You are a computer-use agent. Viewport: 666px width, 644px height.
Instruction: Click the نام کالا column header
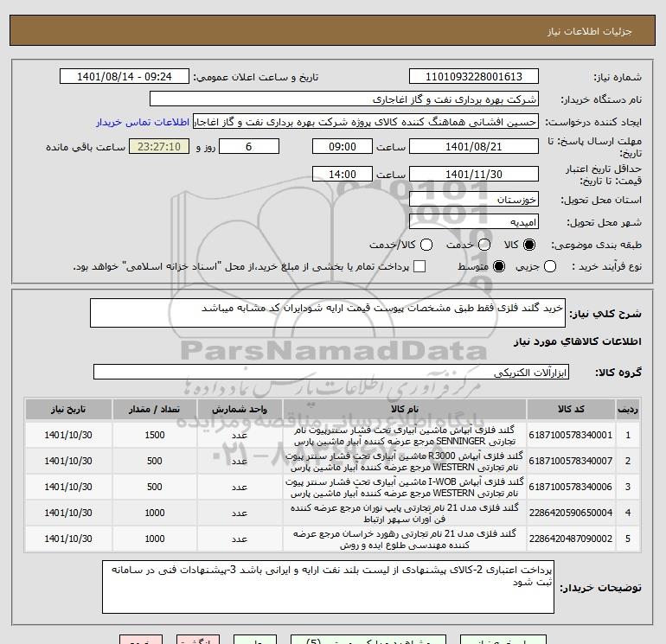[x=405, y=409]
